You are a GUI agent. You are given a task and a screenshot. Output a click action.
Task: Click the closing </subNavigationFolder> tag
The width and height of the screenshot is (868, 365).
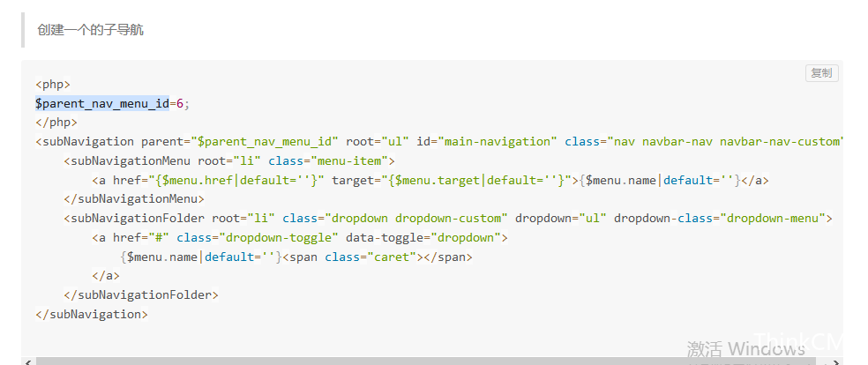[141, 294]
